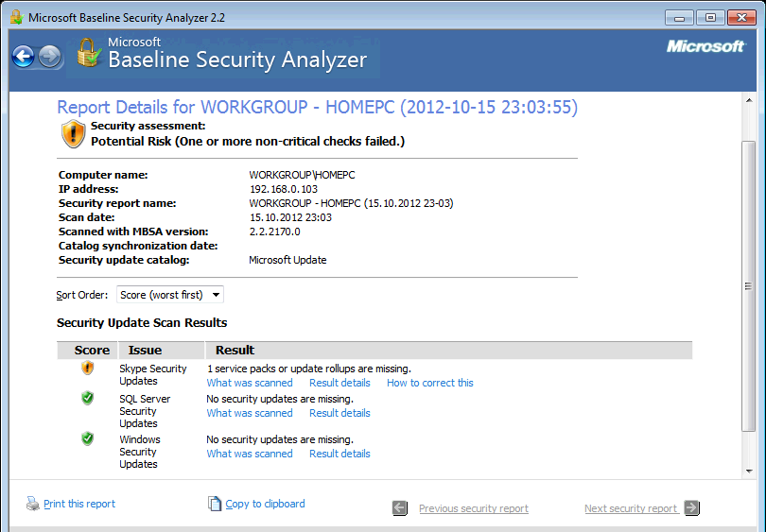Click the Sort Order dropdown arrow

click(216, 295)
